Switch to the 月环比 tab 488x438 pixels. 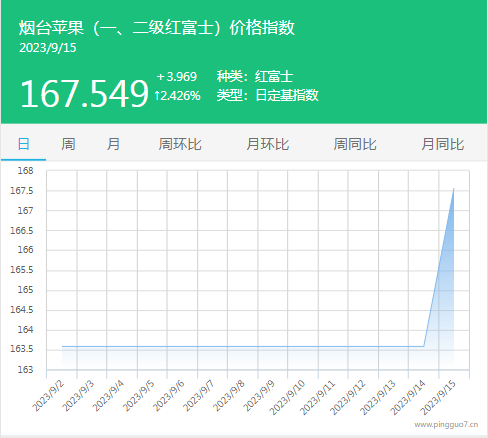click(268, 144)
